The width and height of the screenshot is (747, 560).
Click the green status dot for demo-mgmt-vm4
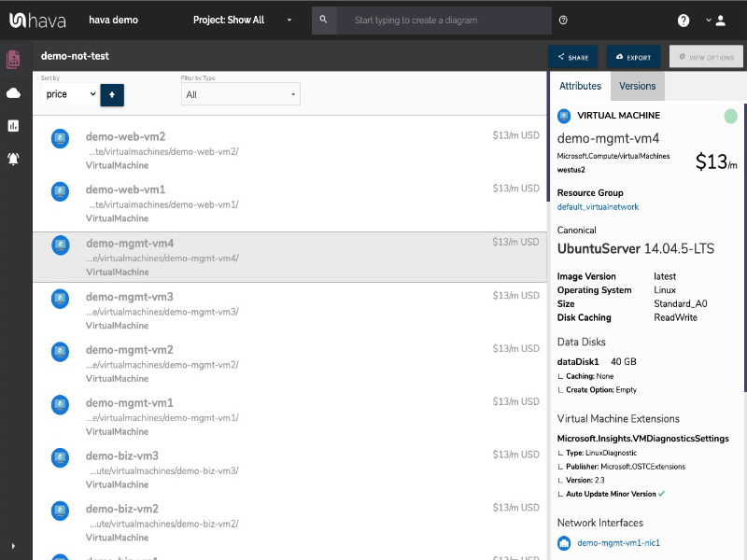(x=729, y=115)
